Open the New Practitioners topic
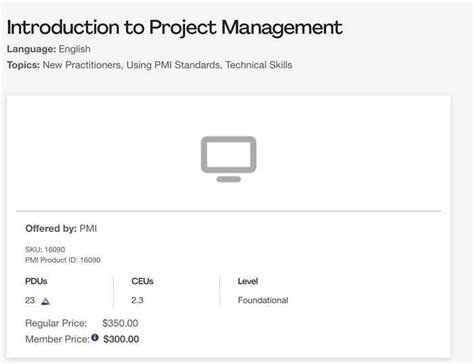Screen dimensions: 474x364 [82, 65]
